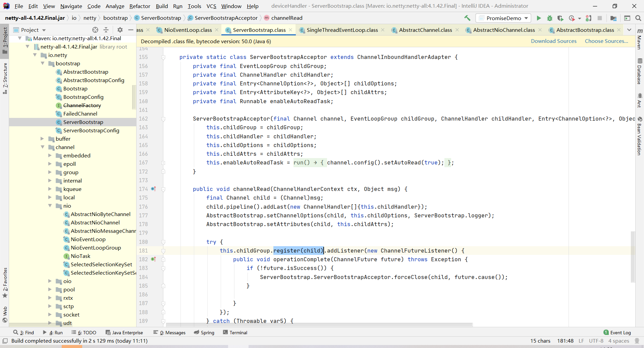644x348 pixels.
Task: Click implements gutter icon on line 182
Action: [x=153, y=259]
